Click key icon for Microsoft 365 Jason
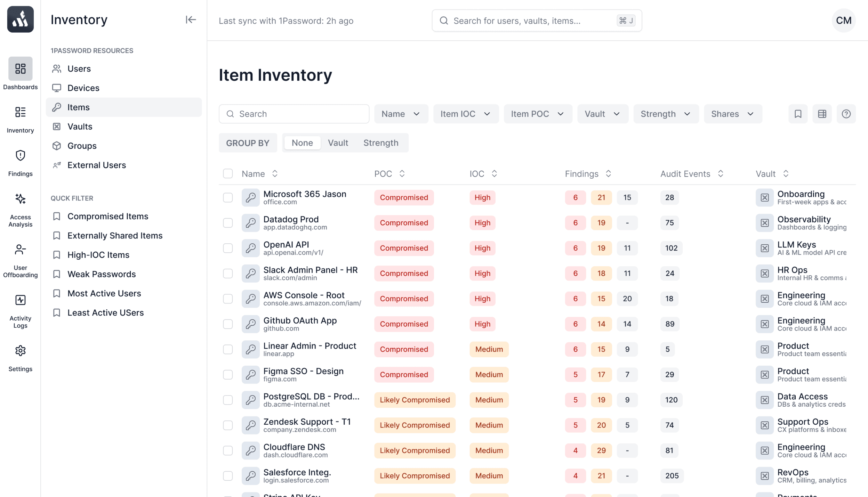The height and width of the screenshot is (497, 868). (x=250, y=197)
